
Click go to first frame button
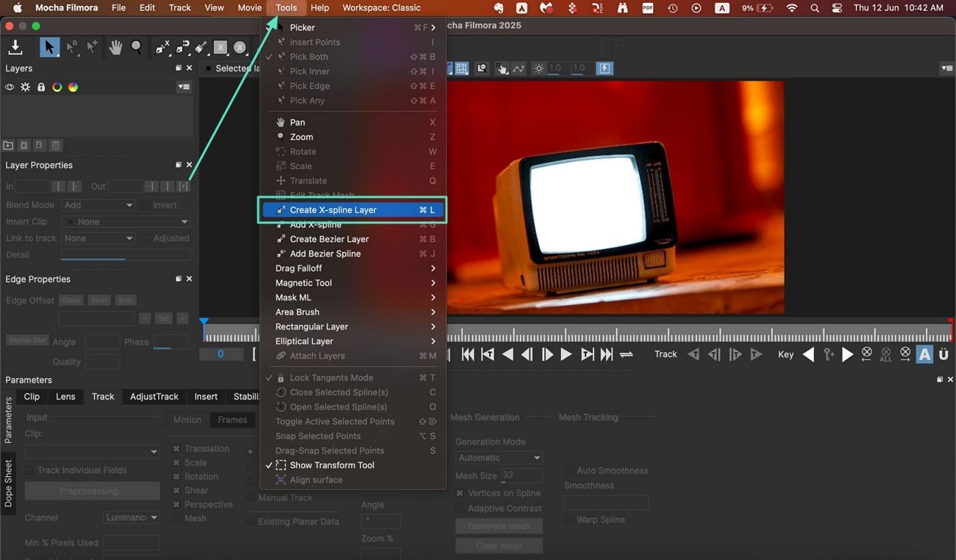point(468,354)
